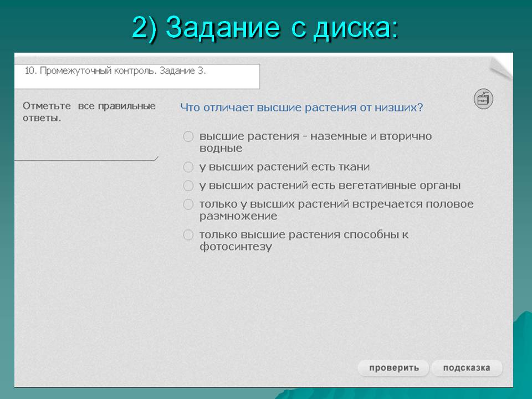This screenshot has height=399, width=532.
Task: Choose the 'половое размножение' answer circle
Action: [188, 204]
